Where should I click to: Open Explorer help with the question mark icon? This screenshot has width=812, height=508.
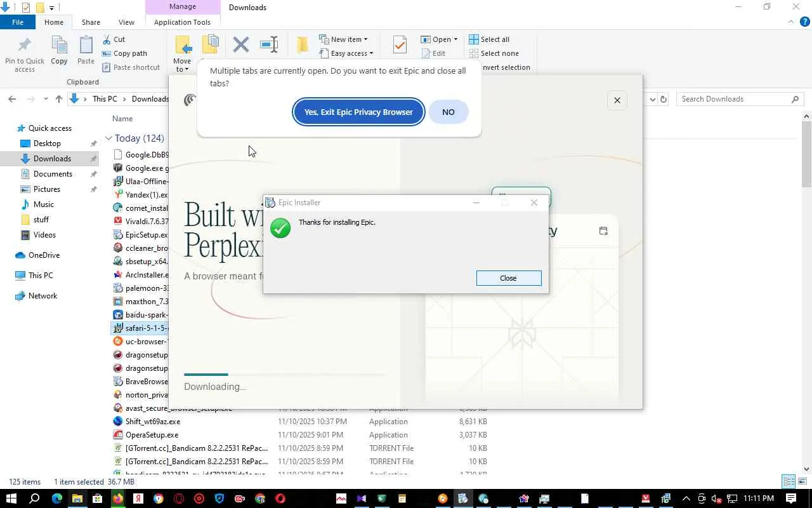pyautogui.click(x=805, y=22)
